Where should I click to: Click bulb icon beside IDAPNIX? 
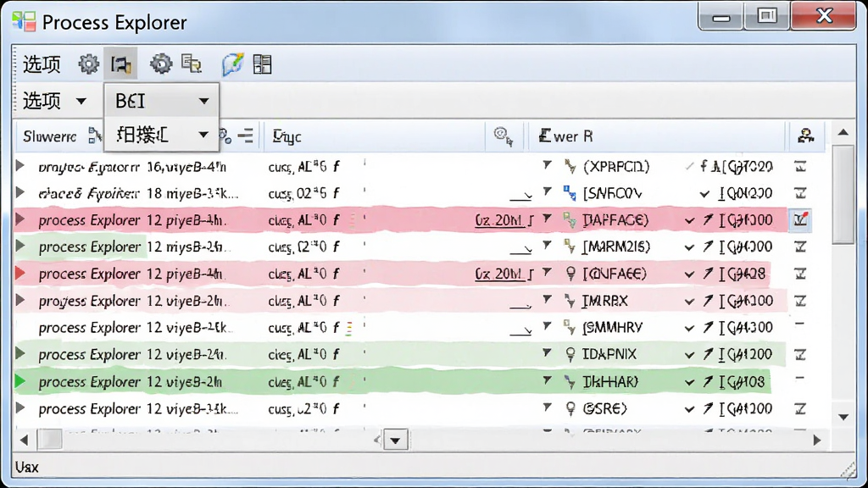coord(570,354)
